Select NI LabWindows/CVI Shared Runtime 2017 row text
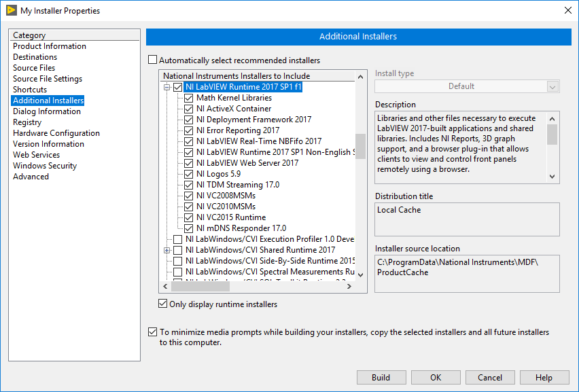The image size is (579, 392). pyautogui.click(x=260, y=250)
